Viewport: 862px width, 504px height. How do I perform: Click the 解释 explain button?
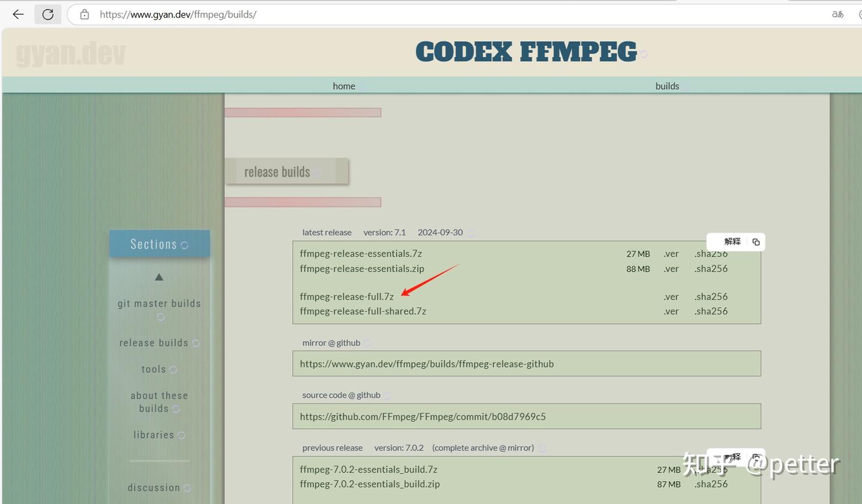point(732,242)
